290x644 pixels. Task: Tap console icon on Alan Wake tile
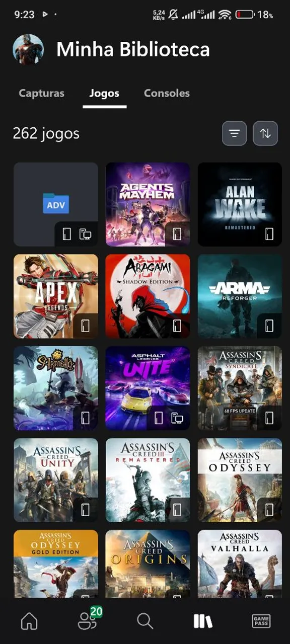pyautogui.click(x=269, y=234)
